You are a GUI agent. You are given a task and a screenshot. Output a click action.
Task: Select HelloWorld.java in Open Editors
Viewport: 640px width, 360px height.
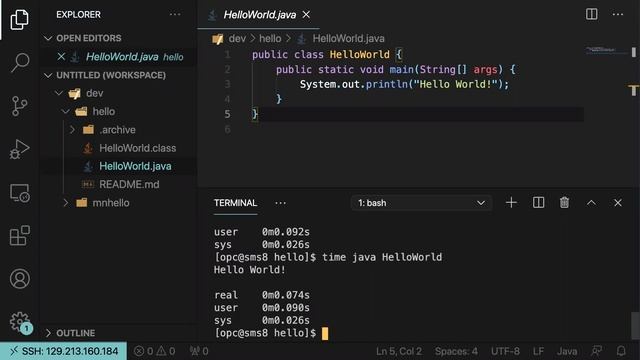(x=122, y=57)
